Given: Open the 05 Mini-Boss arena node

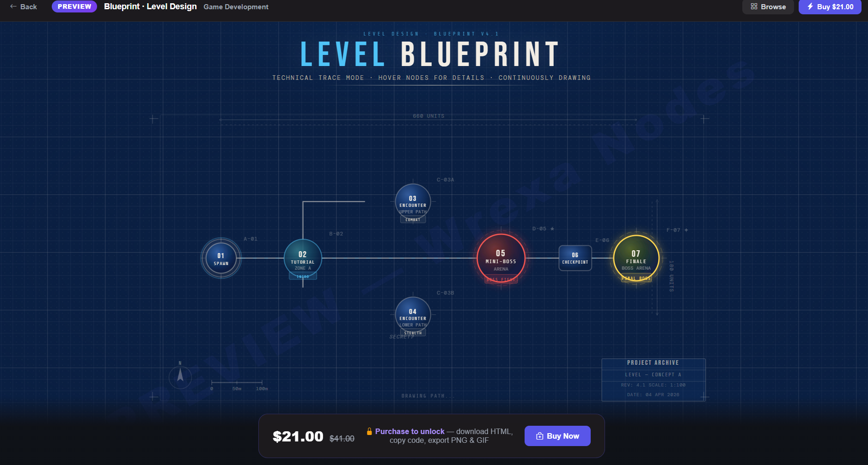Looking at the screenshot, I should tap(500, 257).
